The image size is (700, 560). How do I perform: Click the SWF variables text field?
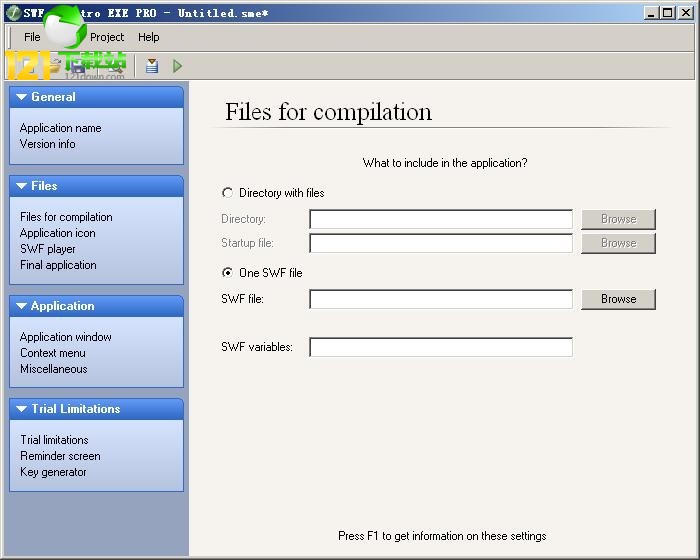(x=440, y=347)
